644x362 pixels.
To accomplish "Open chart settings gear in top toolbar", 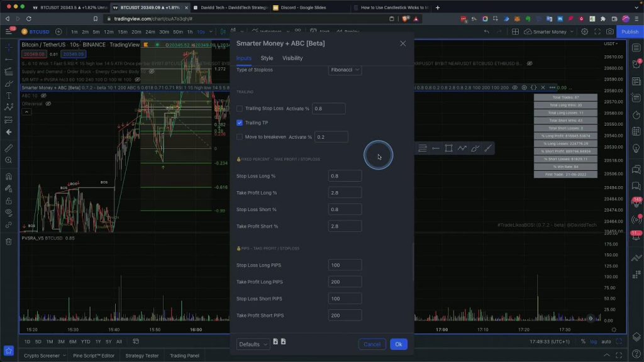I will pos(584,31).
